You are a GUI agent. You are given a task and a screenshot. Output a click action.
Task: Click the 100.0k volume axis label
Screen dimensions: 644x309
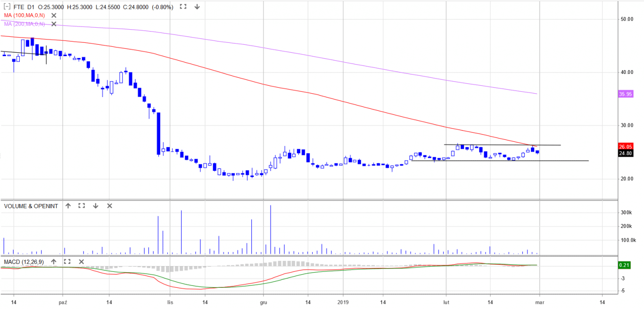coord(627,240)
